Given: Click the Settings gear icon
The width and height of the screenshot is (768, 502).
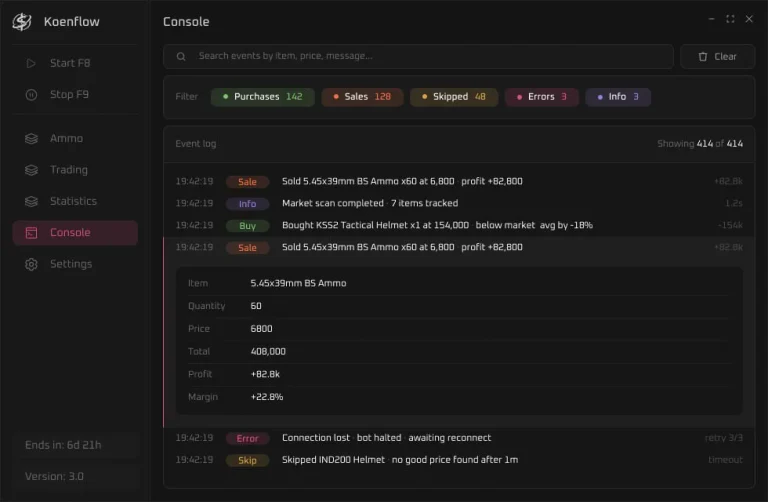Looking at the screenshot, I should click(x=31, y=264).
